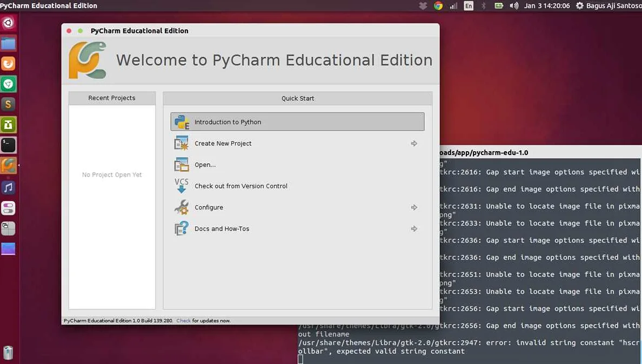The width and height of the screenshot is (642, 364).
Task: Click the volume icon in top panel
Action: click(513, 6)
